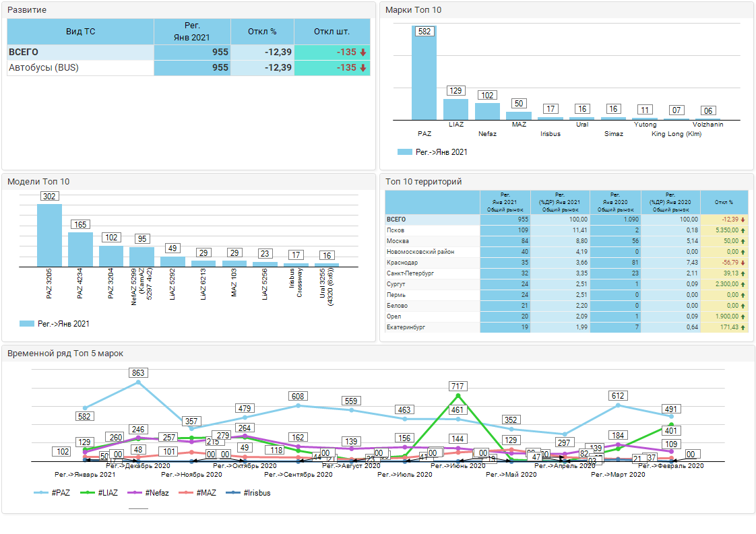The image size is (756, 534).
Task: Sort by Откл шт. column header
Action: coord(332,32)
